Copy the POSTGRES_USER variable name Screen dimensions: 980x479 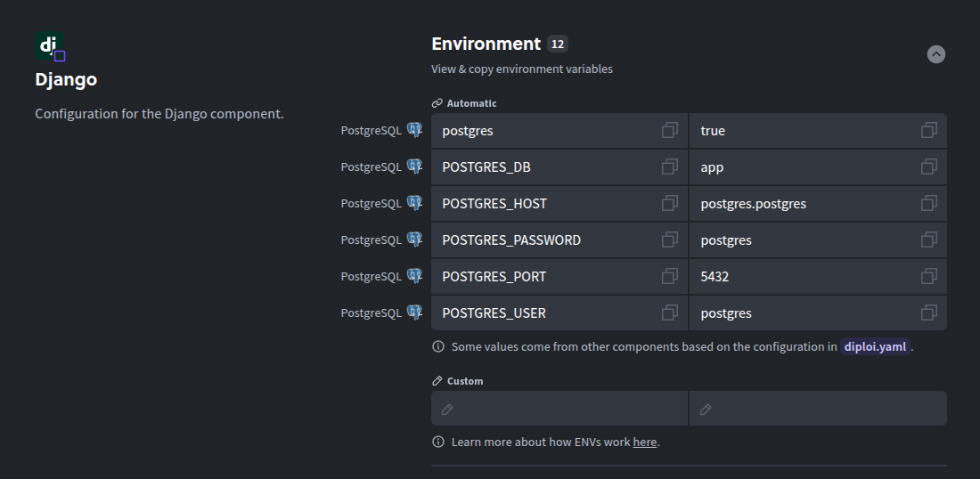click(x=669, y=313)
